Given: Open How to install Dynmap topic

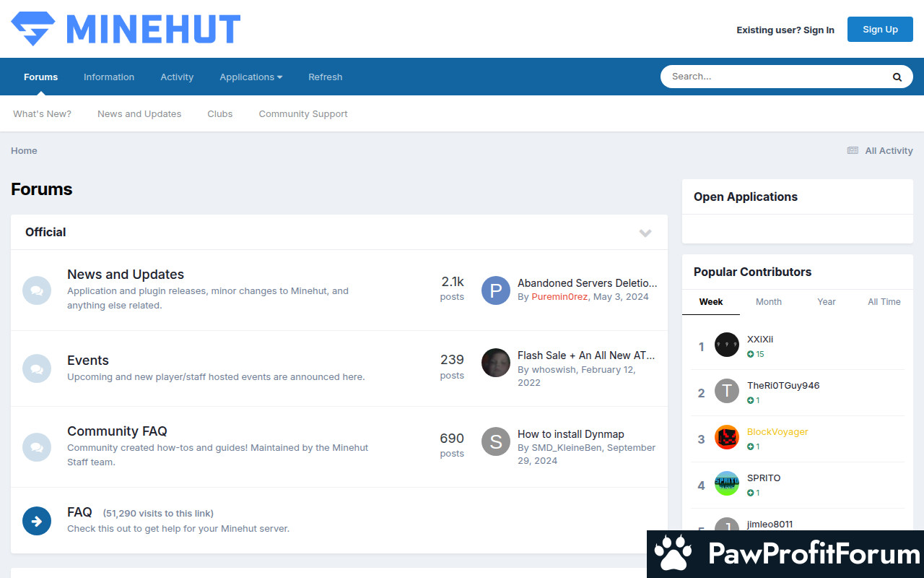Looking at the screenshot, I should point(571,434).
